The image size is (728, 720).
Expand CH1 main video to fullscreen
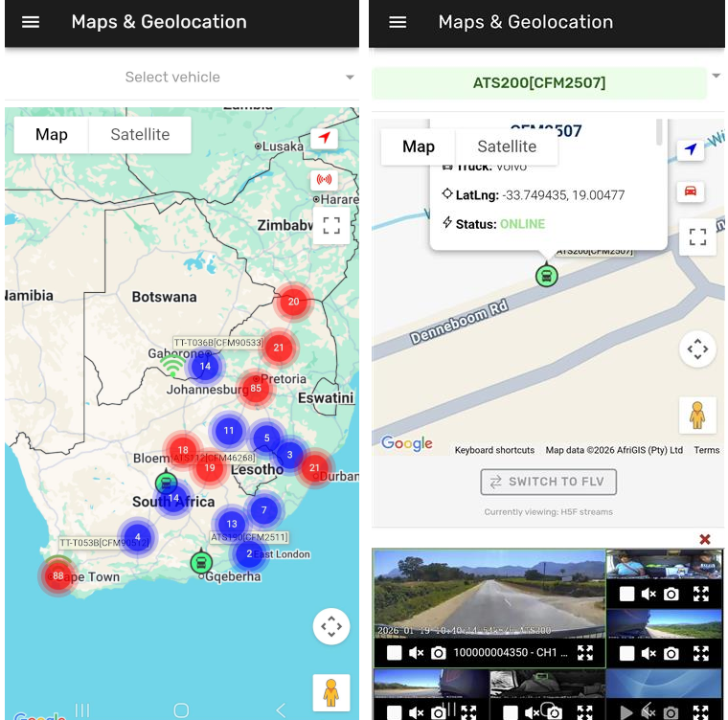click(585, 653)
